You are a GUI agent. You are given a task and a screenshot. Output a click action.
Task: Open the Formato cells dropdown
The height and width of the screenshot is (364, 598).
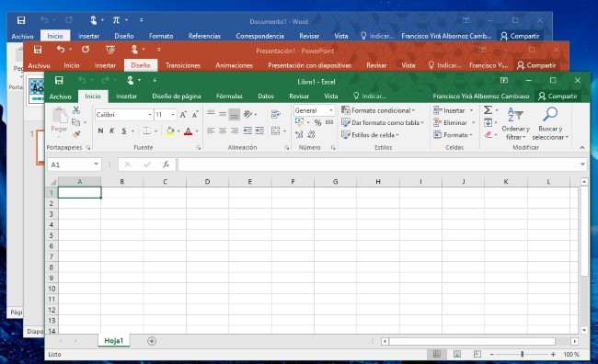(453, 134)
